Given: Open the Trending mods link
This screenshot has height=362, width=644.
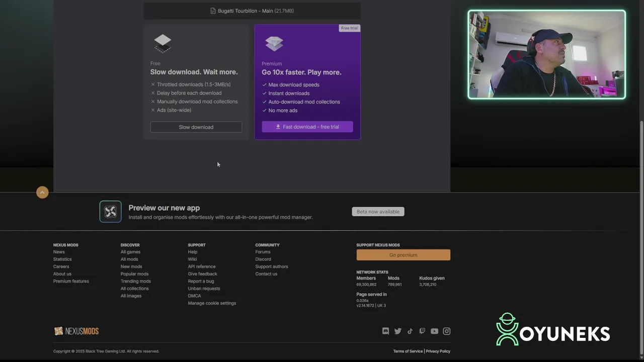Looking at the screenshot, I should pos(136,281).
